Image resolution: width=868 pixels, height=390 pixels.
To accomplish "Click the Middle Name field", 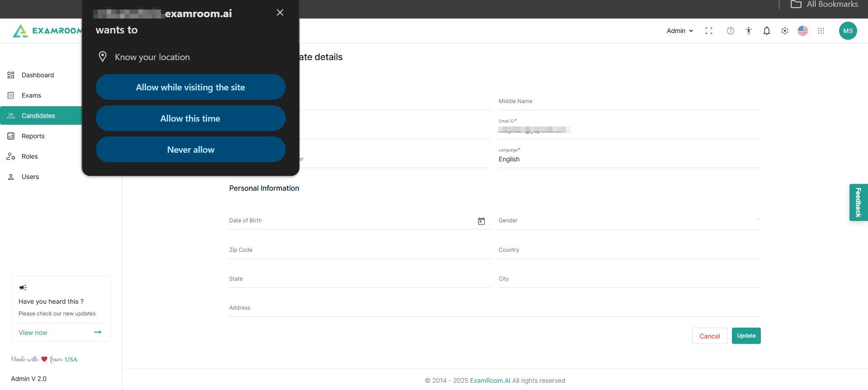I will pos(630,101).
